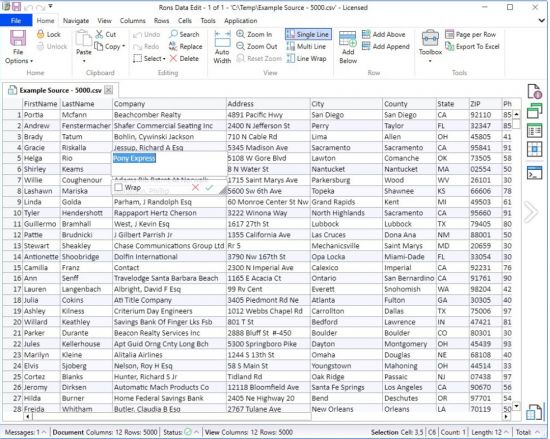Image resolution: width=550 pixels, height=439 pixels.
Task: Click the Delete red X icon
Action: pyautogui.click(x=173, y=58)
